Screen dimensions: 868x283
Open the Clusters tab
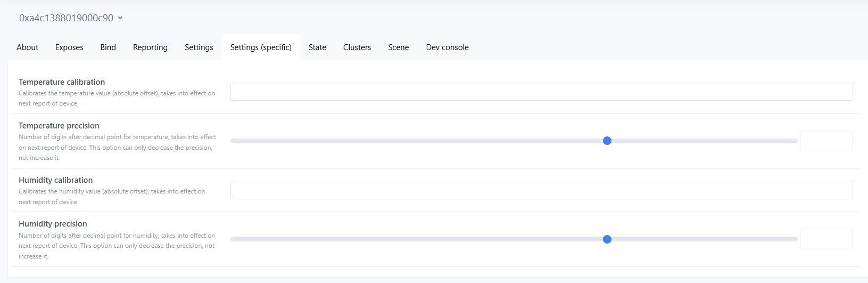click(x=357, y=47)
